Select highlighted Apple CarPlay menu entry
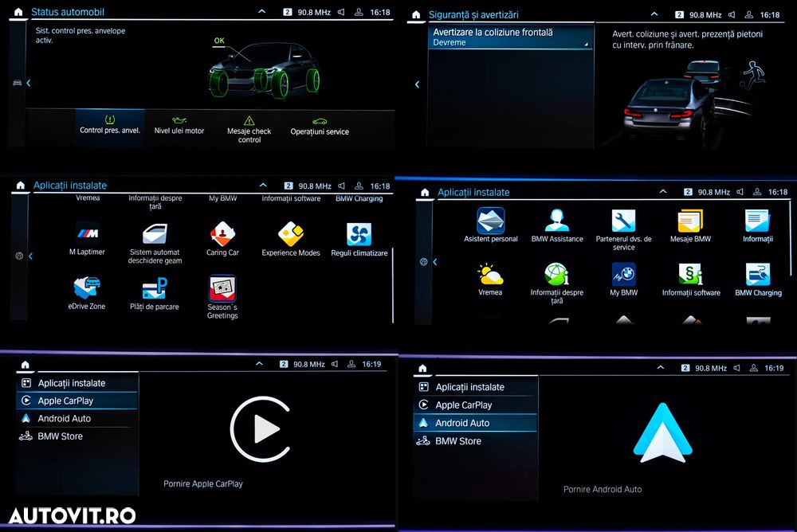This screenshot has height=532, width=797. coord(77,401)
